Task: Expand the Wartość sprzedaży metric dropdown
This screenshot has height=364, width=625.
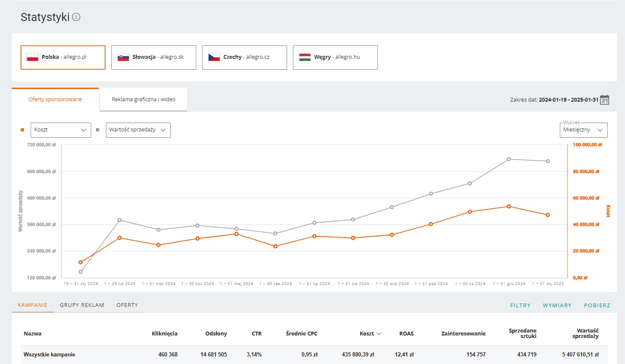Action: [138, 130]
